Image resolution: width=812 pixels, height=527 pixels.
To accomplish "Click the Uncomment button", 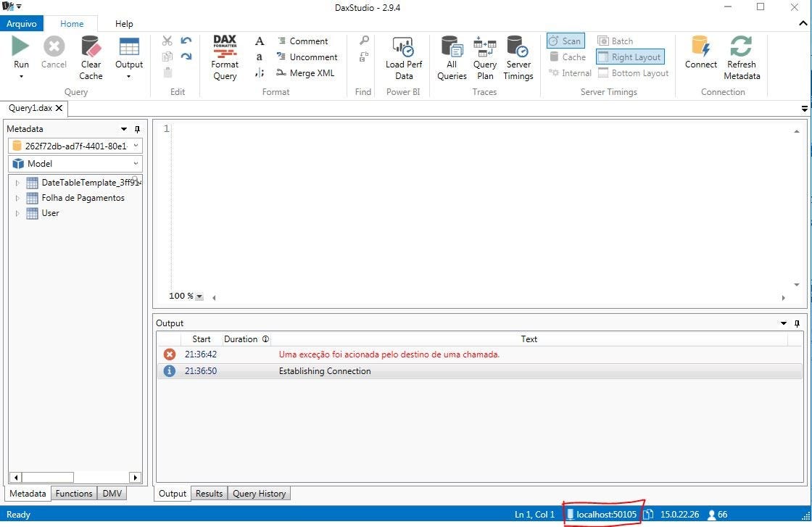I will coord(307,57).
